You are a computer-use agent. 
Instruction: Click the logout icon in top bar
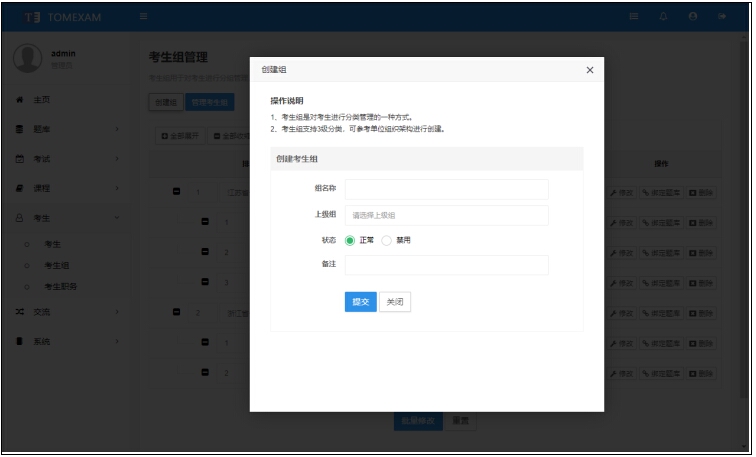(722, 16)
